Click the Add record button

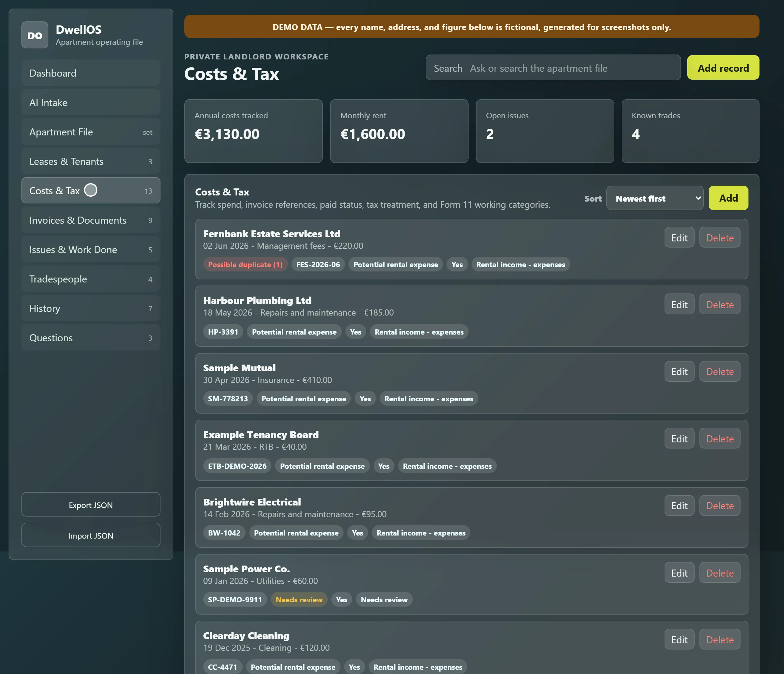pyautogui.click(x=723, y=68)
